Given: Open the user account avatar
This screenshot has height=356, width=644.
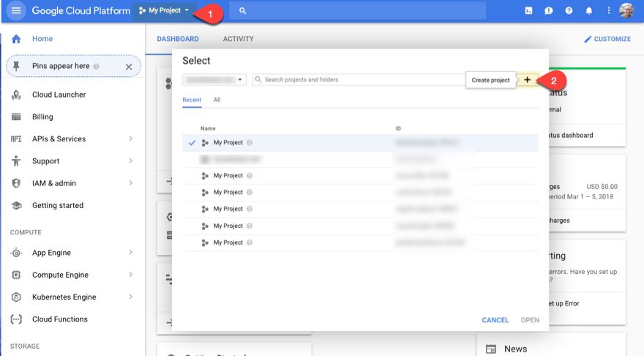Looking at the screenshot, I should [x=626, y=11].
